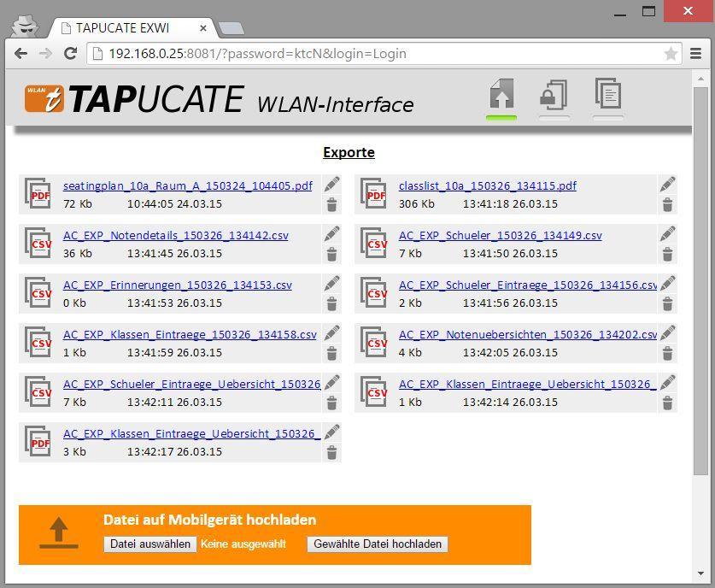Open AC_EXP_Notendetails_150326_134142.csv link
The image size is (715, 588).
point(176,236)
